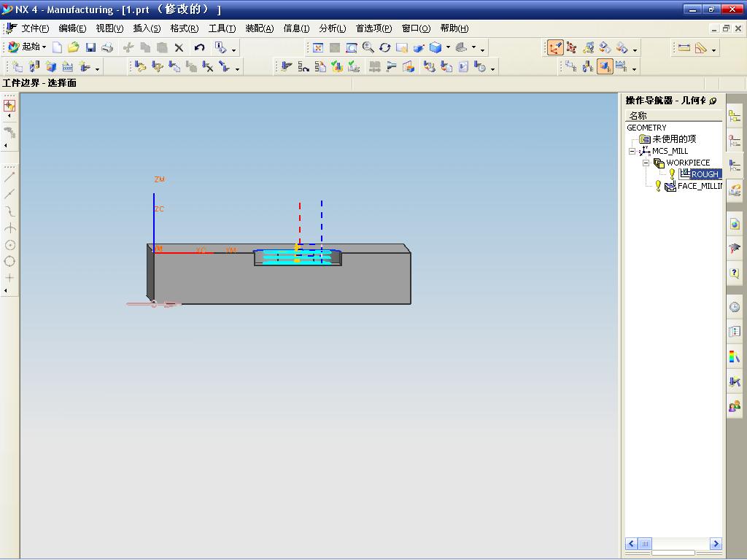Open the 视图(V) menu

(x=109, y=28)
